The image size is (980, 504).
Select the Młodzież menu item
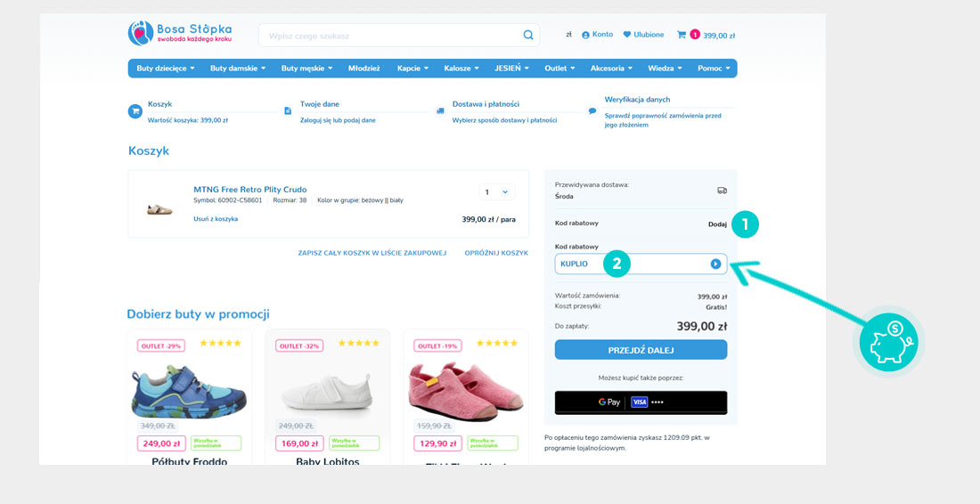(x=363, y=69)
